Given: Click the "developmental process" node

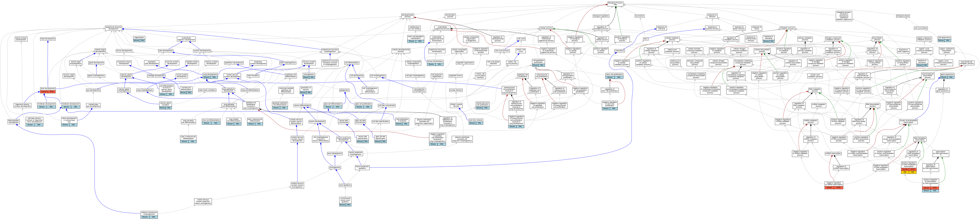Looking at the screenshot, I should tap(407, 16).
